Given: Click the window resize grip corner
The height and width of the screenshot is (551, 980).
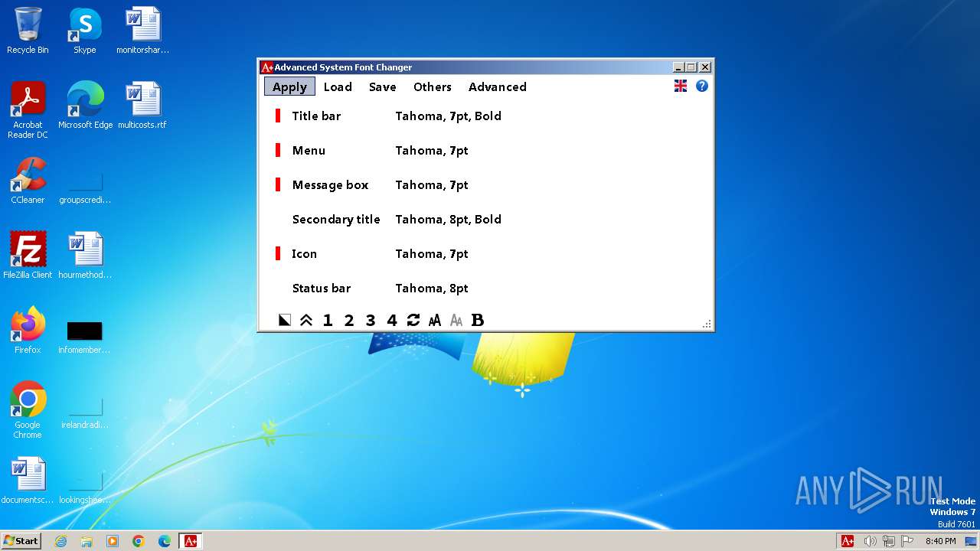Looking at the screenshot, I should [707, 324].
